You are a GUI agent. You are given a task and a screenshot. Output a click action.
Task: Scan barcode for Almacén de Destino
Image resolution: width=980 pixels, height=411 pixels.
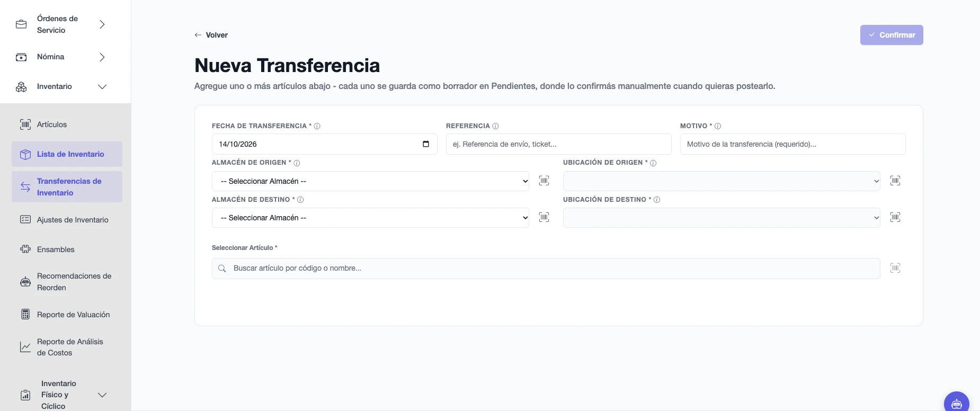coord(544,217)
